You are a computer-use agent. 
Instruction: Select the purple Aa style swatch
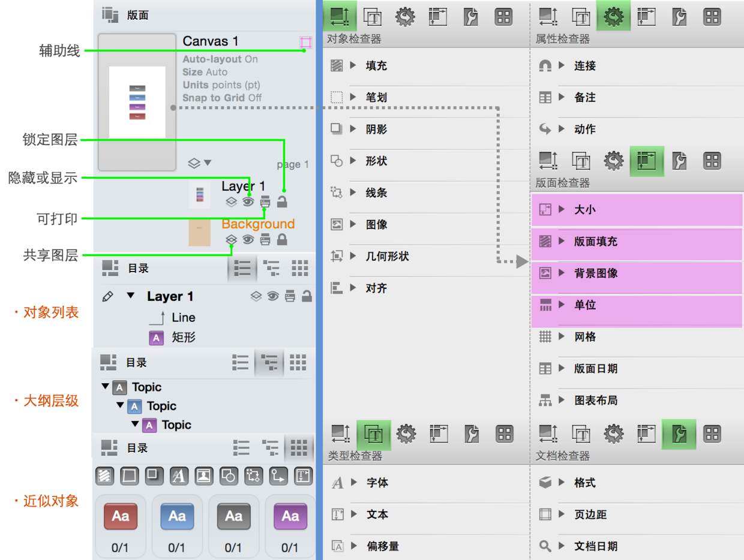290,516
